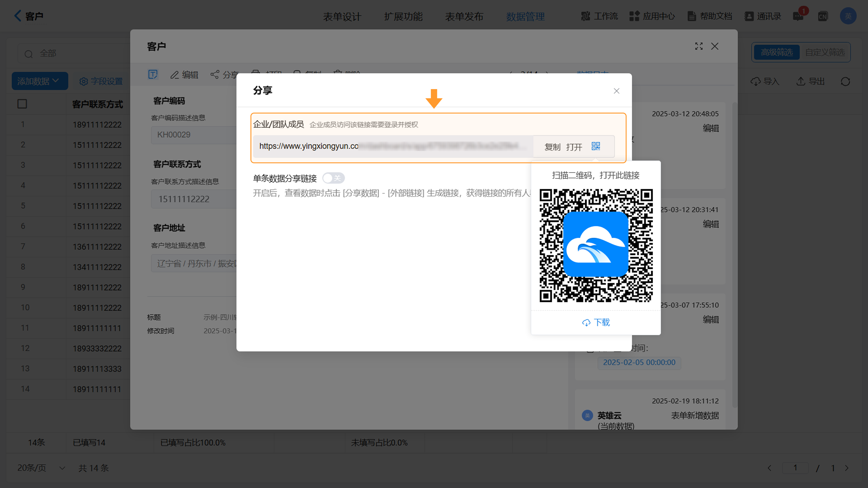Open 帮助文档 from the top bar
Screen dimensions: 868x488
(x=710, y=16)
